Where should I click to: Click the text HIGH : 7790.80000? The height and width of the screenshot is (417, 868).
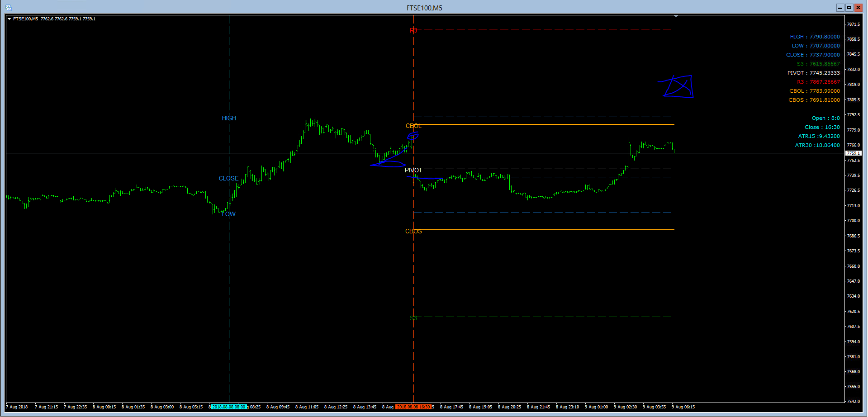815,37
